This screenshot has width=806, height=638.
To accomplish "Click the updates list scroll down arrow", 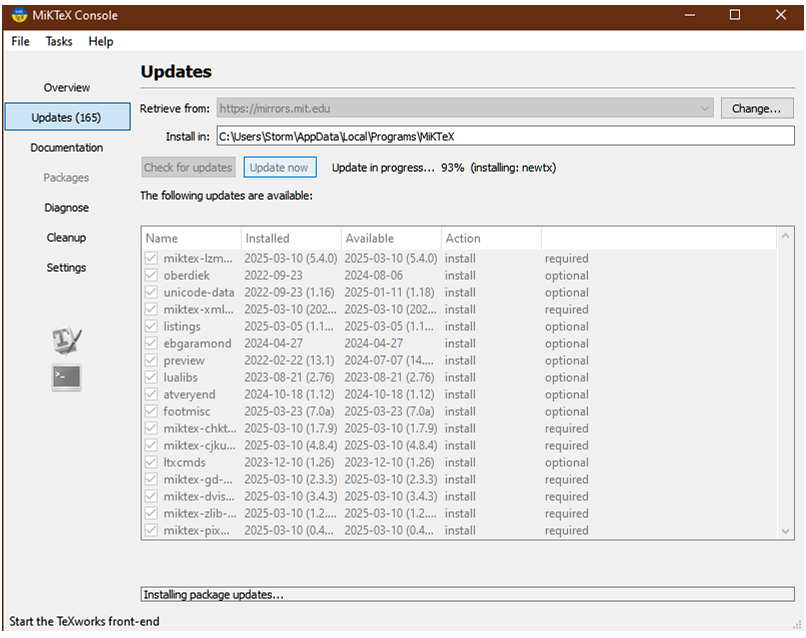I will 785,531.
